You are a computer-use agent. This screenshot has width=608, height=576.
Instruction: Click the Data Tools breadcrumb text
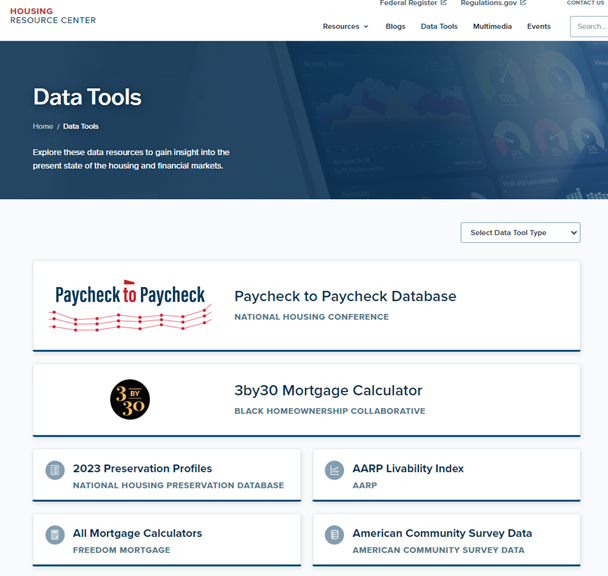click(x=81, y=126)
